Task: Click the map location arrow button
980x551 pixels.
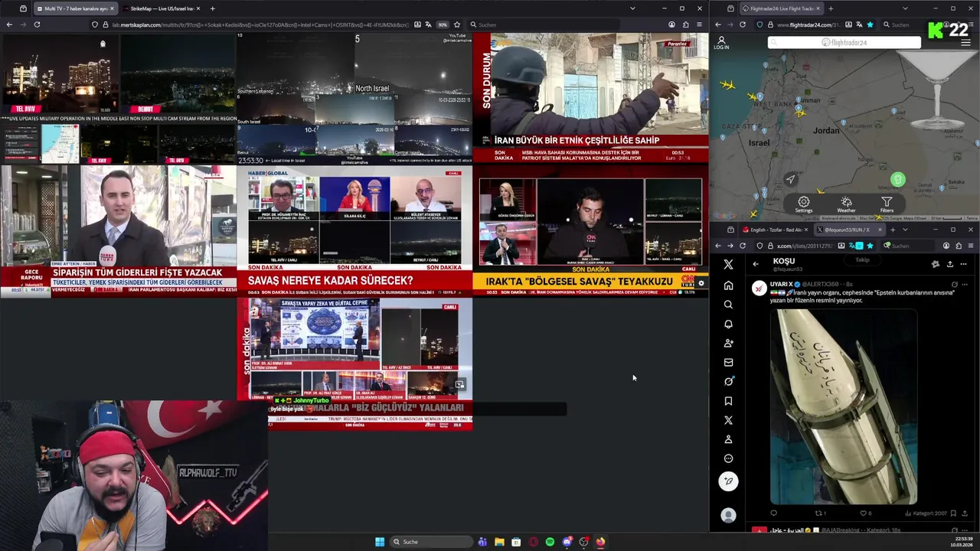Action: tap(791, 180)
